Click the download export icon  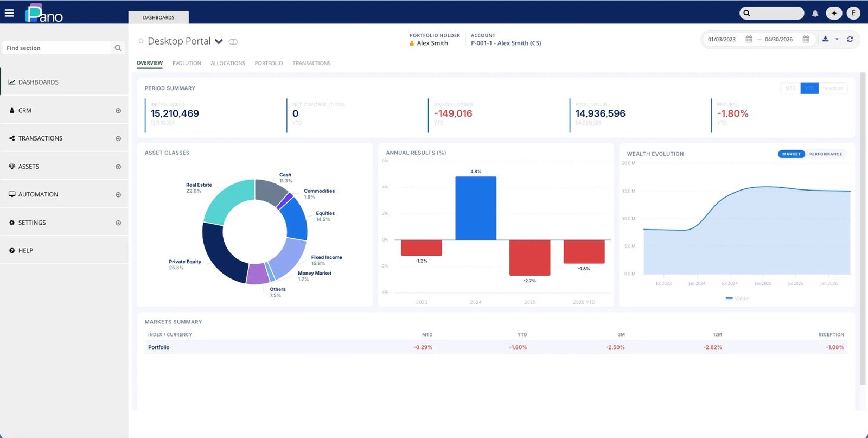[x=826, y=39]
